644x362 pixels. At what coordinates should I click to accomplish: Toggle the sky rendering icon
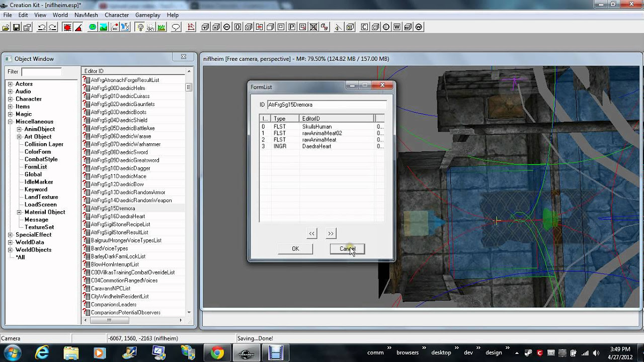[x=150, y=27]
